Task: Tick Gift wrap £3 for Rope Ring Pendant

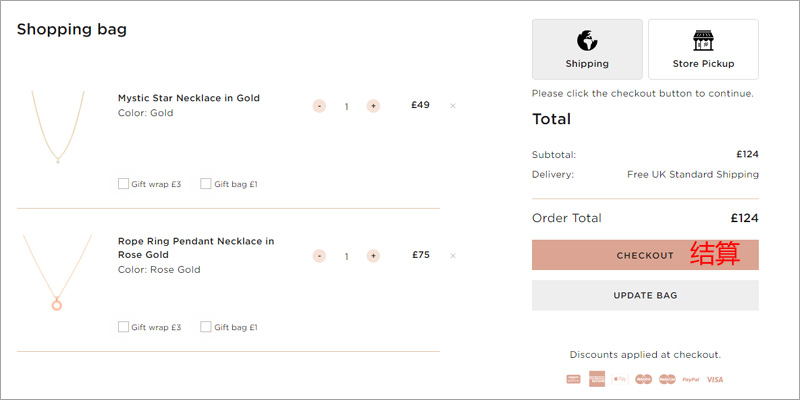Action: click(x=123, y=327)
